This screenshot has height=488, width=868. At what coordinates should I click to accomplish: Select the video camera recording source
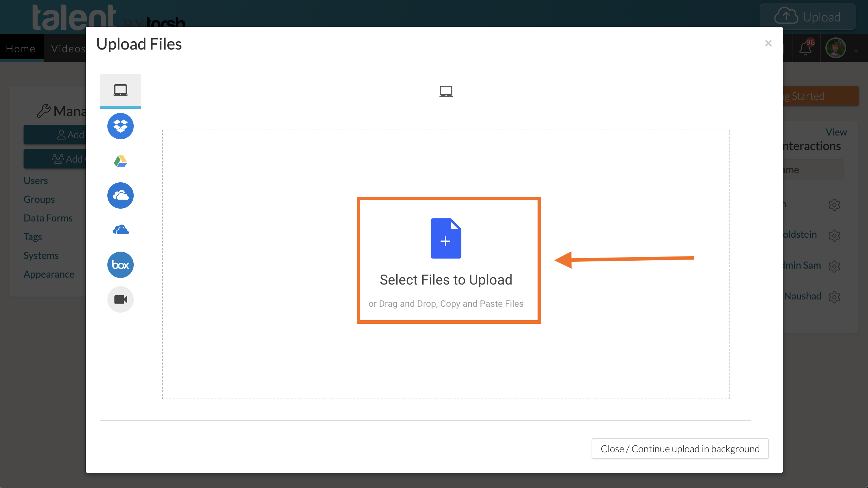tap(120, 299)
